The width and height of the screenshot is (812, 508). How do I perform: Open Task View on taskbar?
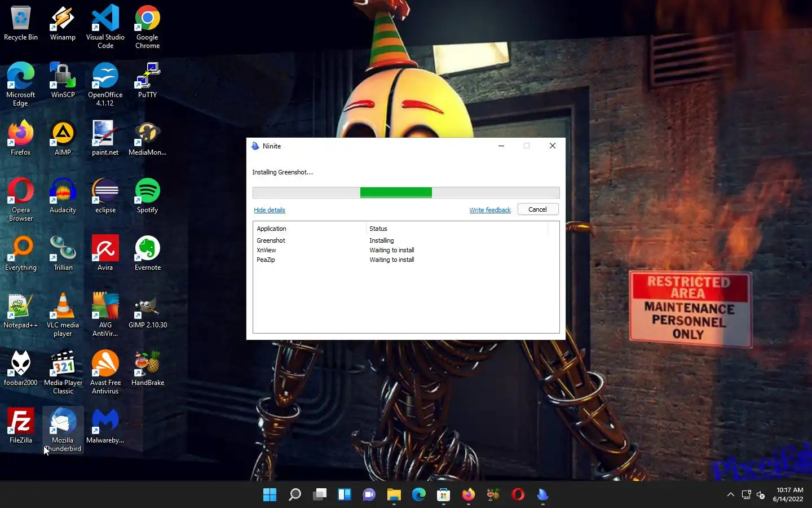(x=320, y=495)
